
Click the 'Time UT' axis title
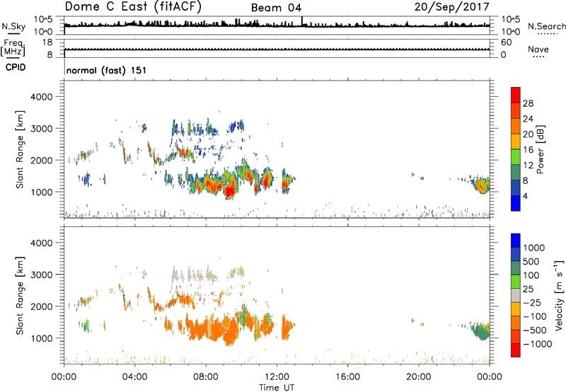point(277,388)
